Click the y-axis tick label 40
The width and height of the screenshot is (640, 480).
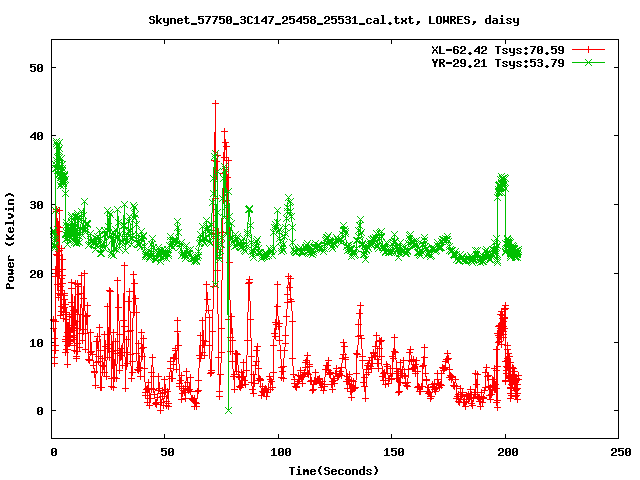(x=36, y=136)
